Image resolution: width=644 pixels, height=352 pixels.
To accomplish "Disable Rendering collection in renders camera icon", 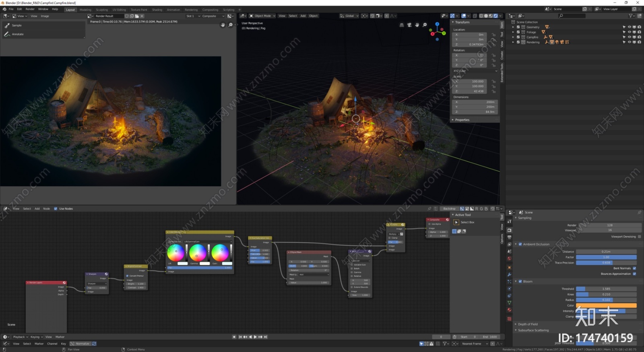I will coord(639,42).
